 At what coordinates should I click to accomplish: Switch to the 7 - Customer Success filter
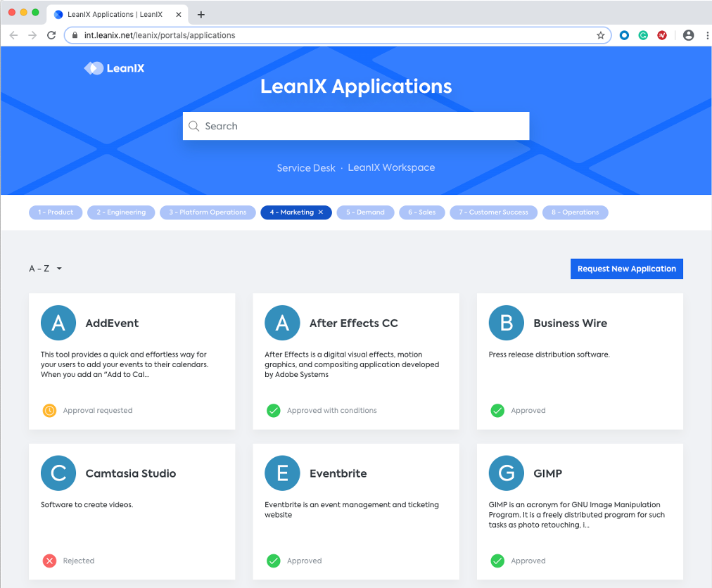(x=493, y=212)
